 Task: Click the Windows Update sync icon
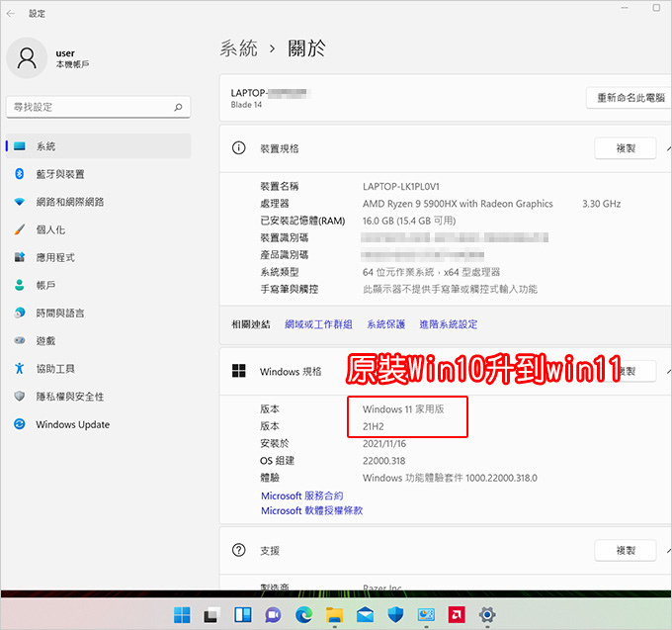pos(20,424)
